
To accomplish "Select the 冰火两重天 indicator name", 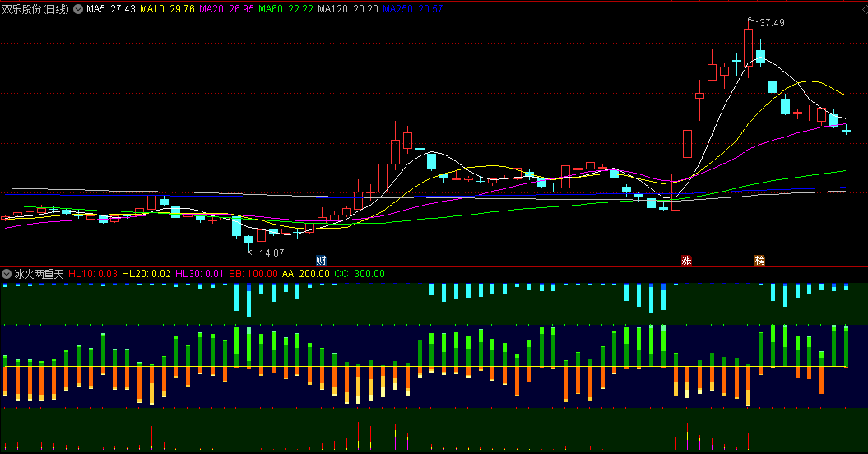I will (x=39, y=274).
